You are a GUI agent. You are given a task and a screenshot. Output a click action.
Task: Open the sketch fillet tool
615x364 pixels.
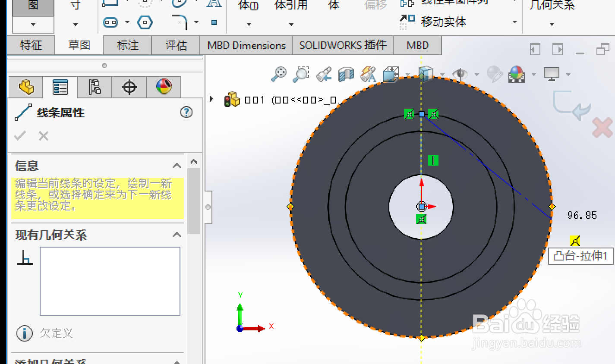click(x=183, y=22)
